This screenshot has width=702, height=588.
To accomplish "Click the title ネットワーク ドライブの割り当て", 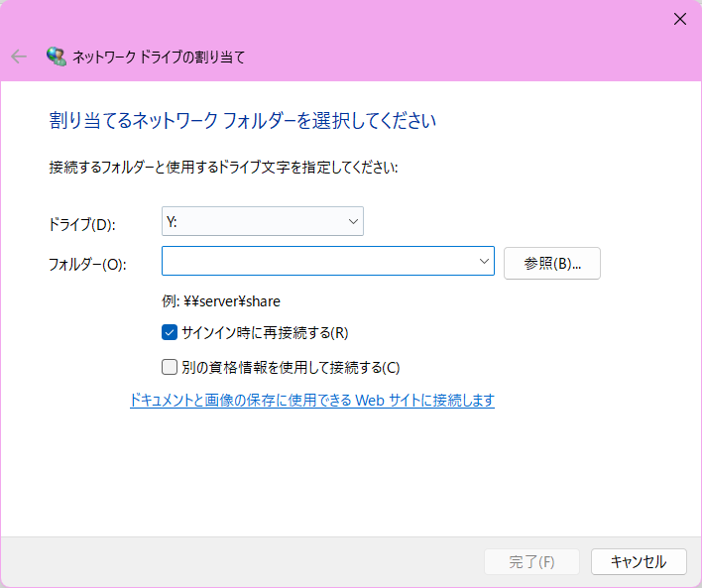I will tap(159, 57).
